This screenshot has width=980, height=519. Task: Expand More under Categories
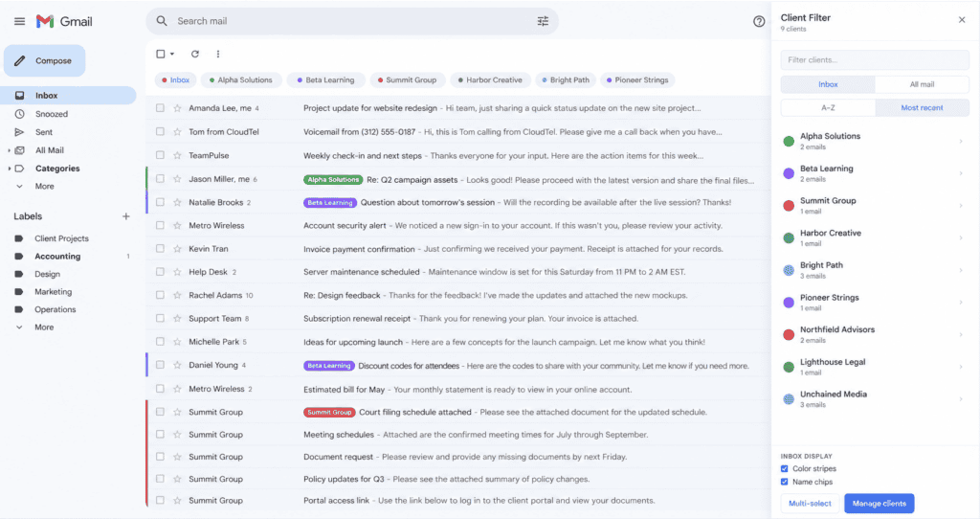point(19,187)
